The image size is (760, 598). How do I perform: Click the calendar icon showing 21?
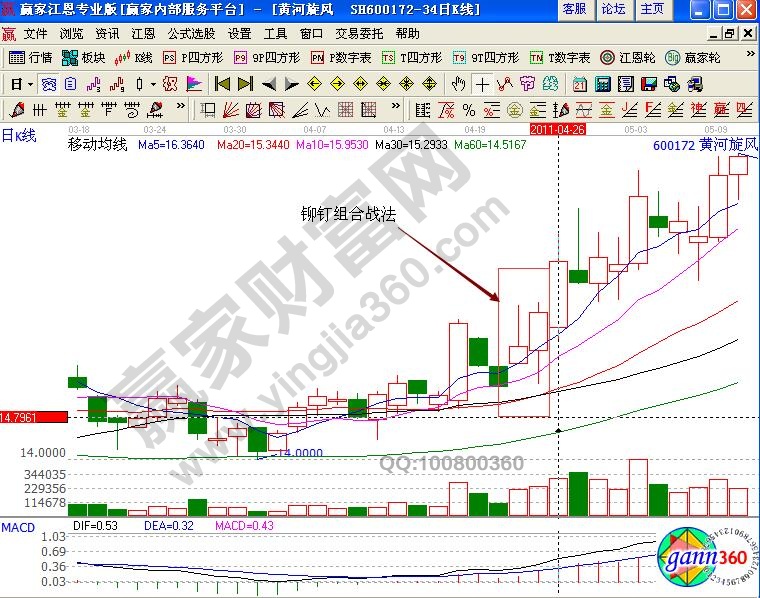tap(581, 83)
